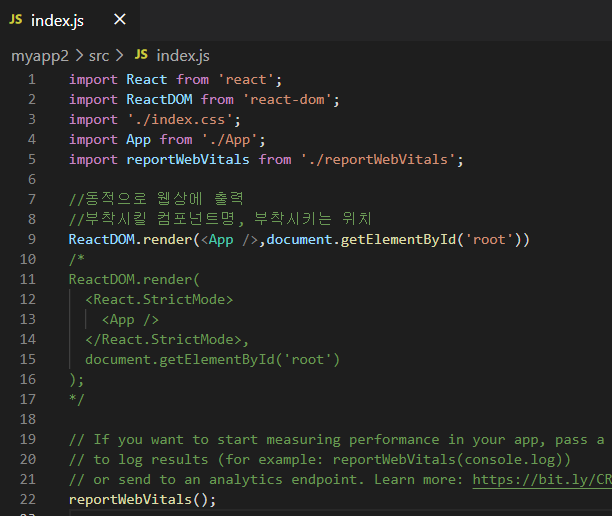Open the https://bit.ly link in the comment

click(x=542, y=479)
